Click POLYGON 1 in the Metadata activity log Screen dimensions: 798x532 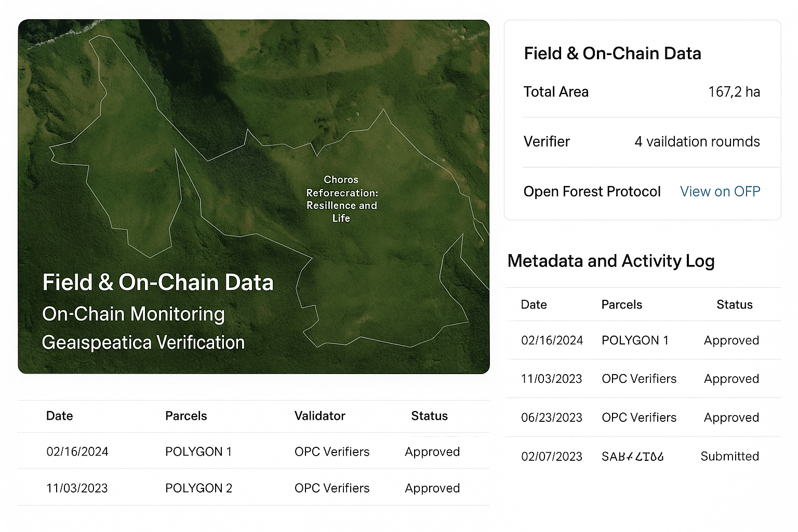coord(634,340)
